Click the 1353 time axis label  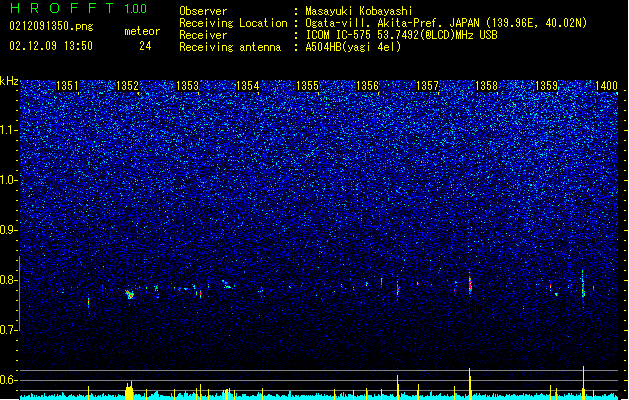(x=187, y=86)
